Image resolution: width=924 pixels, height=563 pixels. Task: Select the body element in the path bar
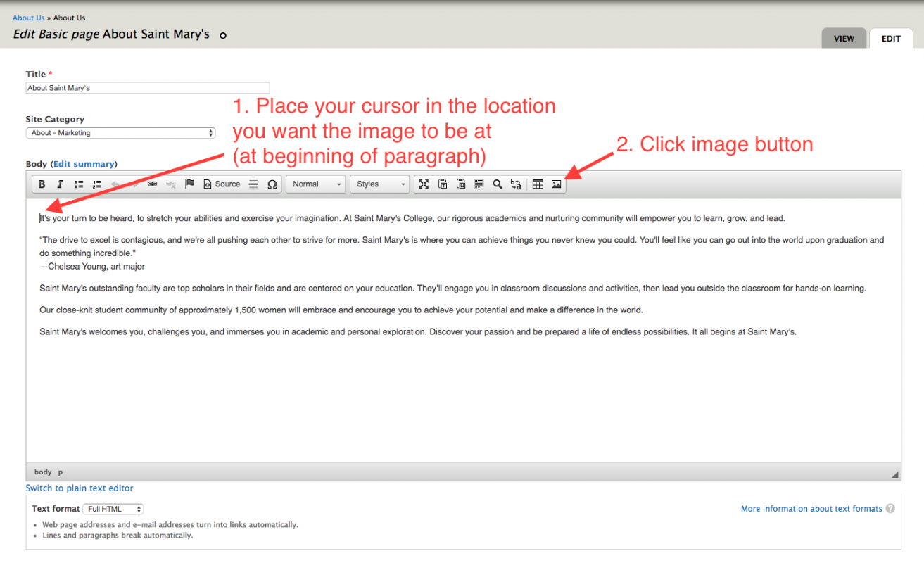pyautogui.click(x=43, y=472)
